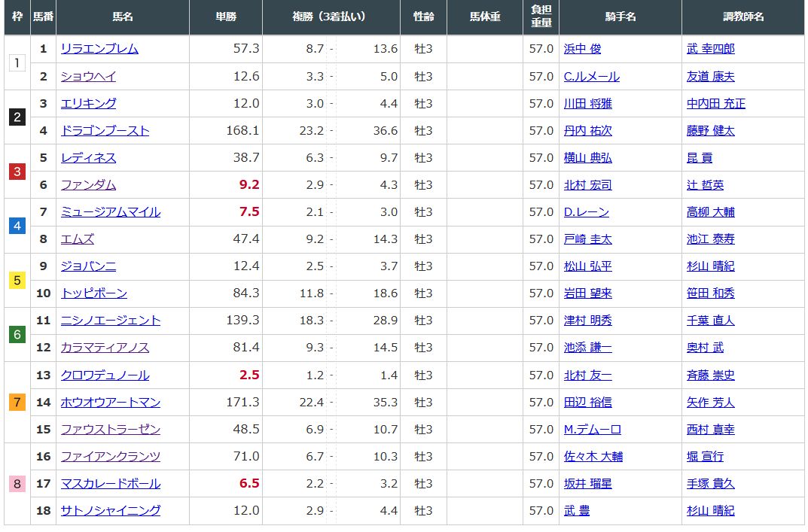This screenshot has width=808, height=532.
Task: Open jockey D.レーン profile
Action: 586,212
